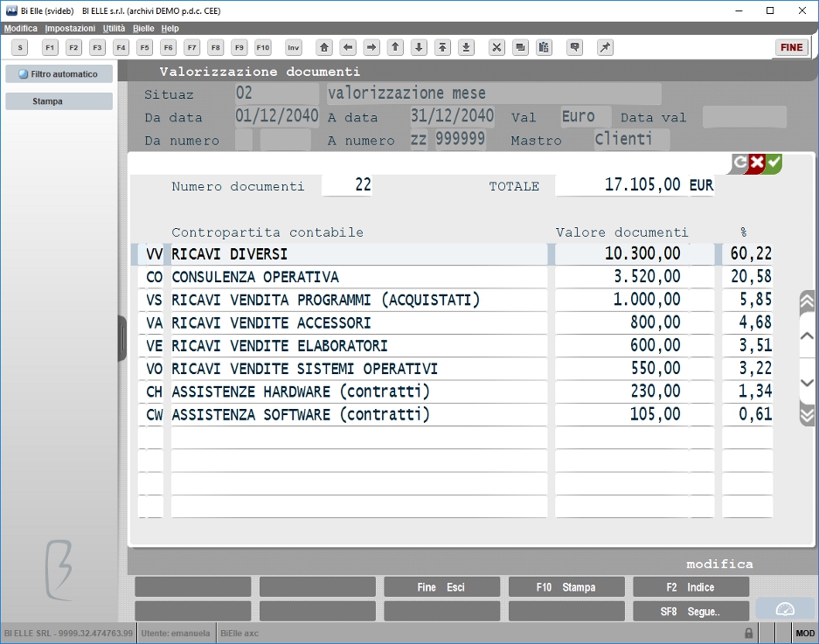Open the Utilità menu
Viewport: 819px width, 644px height.
[114, 28]
